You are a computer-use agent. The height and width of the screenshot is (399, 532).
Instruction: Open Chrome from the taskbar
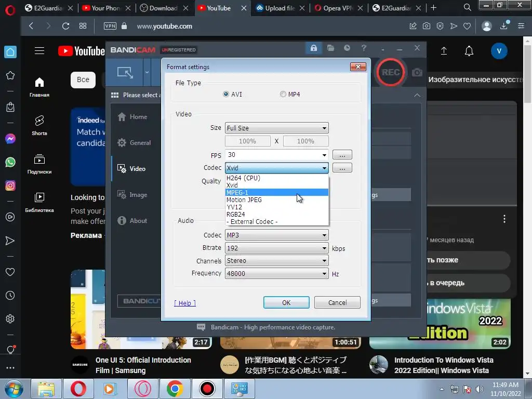pyautogui.click(x=175, y=389)
